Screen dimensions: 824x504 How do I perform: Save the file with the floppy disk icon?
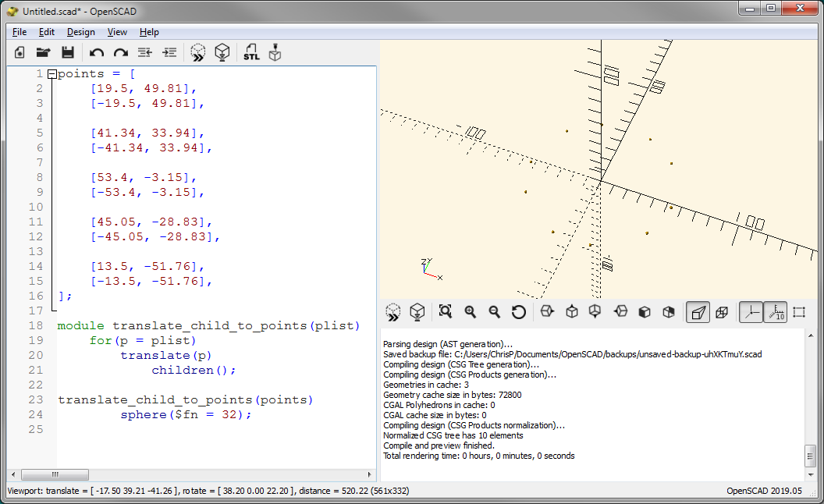point(68,52)
